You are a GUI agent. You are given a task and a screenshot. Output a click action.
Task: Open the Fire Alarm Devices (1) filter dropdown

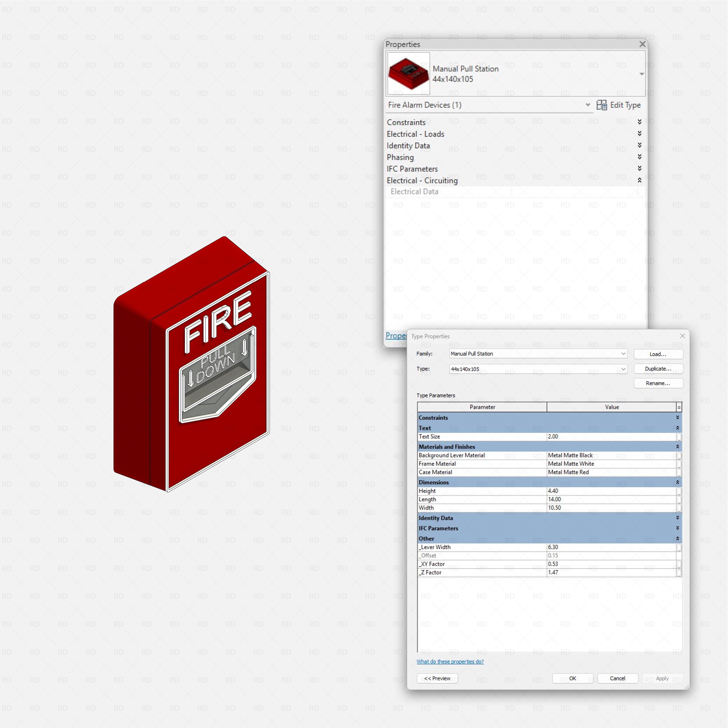587,105
